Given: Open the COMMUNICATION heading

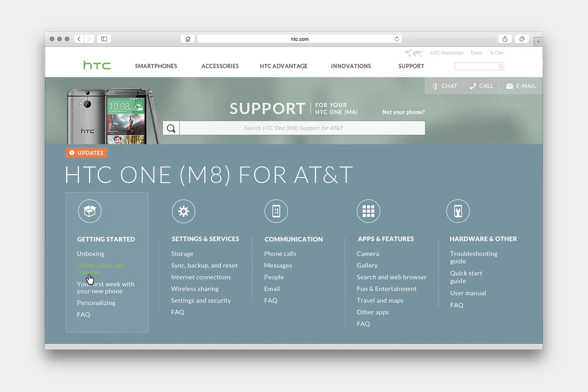Looking at the screenshot, I should click(x=293, y=239).
